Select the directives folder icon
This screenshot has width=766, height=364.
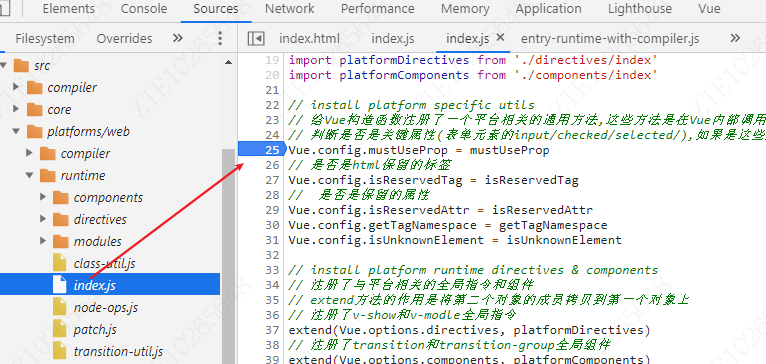pyautogui.click(x=61, y=219)
